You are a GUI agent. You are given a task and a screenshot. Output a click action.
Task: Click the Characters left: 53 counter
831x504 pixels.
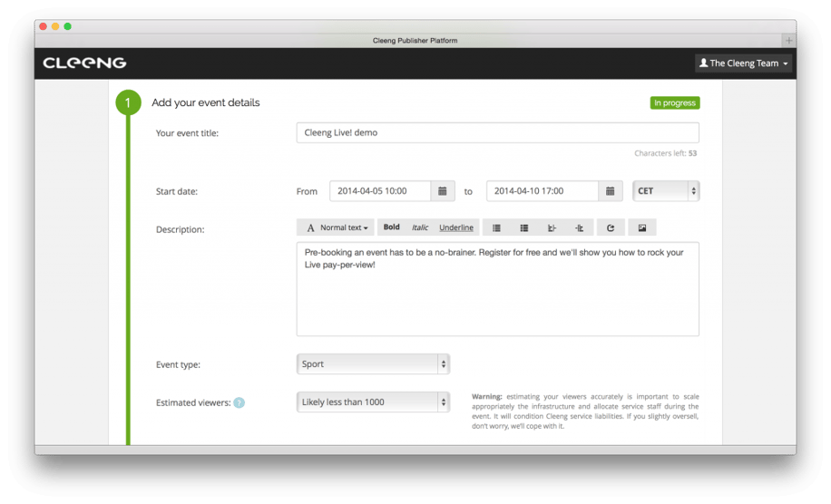[666, 153]
